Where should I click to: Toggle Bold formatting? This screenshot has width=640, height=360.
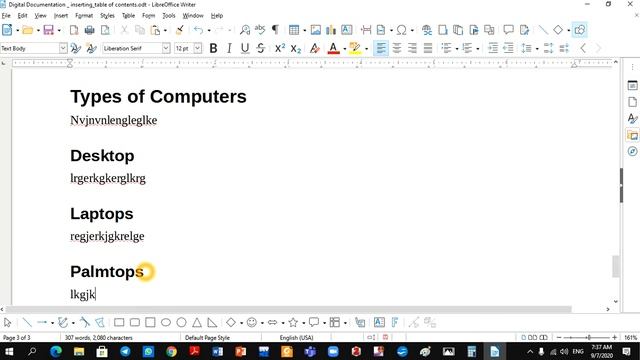tap(213, 48)
